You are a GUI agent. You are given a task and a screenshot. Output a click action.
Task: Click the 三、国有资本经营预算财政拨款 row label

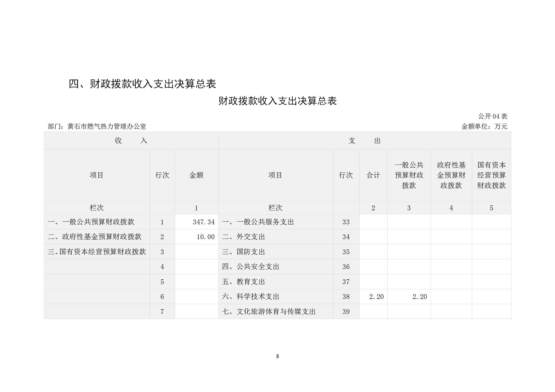point(97,252)
